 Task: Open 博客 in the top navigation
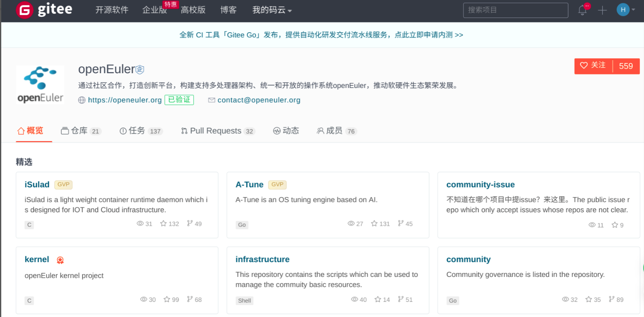[228, 10]
